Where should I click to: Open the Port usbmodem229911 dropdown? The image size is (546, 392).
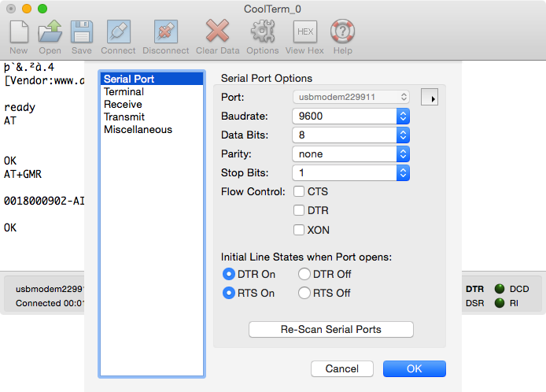(x=351, y=97)
